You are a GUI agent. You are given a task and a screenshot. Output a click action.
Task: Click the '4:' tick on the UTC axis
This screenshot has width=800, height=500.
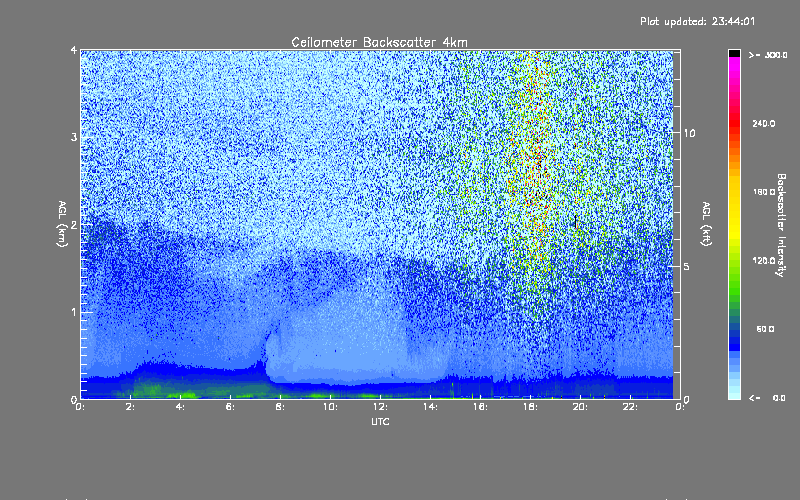pyautogui.click(x=181, y=407)
